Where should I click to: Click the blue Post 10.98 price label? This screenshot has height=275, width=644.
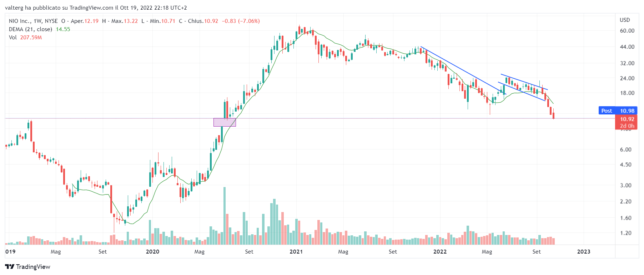(618, 111)
